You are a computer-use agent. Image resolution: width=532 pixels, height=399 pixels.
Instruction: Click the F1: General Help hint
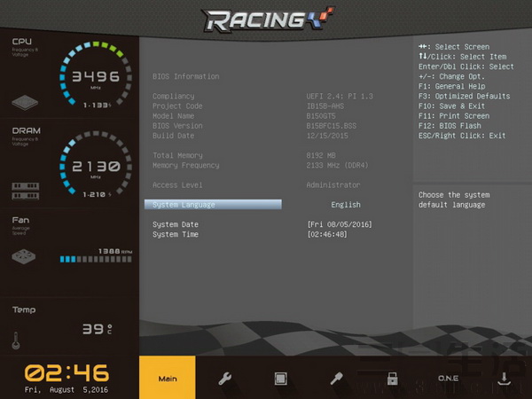point(452,86)
